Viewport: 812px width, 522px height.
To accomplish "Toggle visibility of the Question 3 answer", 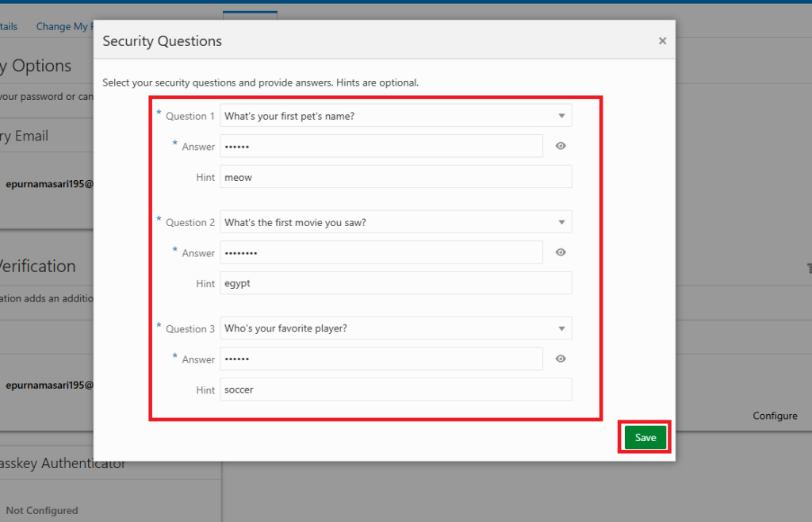I will [x=561, y=359].
